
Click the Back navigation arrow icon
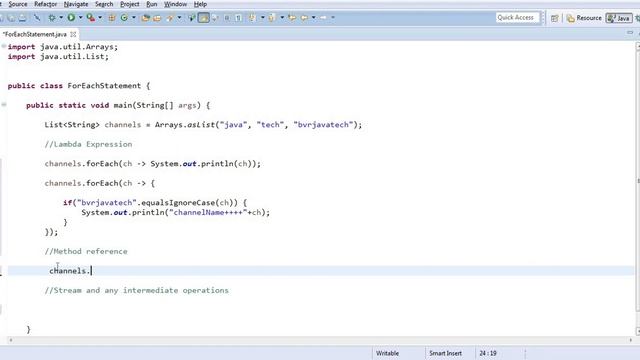click(x=304, y=18)
